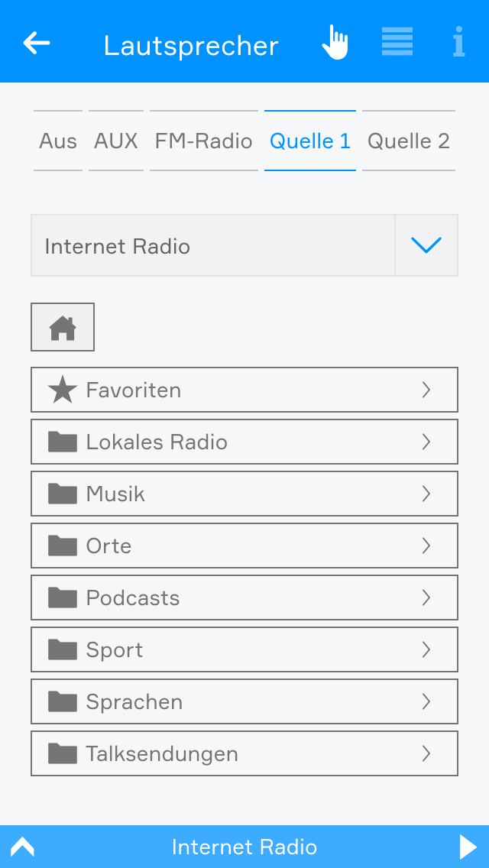Switch source to Aus

[58, 141]
